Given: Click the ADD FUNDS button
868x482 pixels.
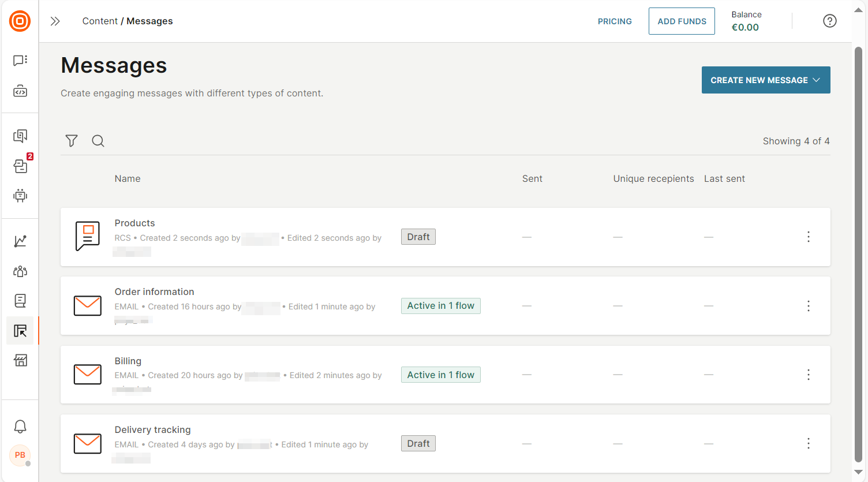Looking at the screenshot, I should click(x=682, y=21).
